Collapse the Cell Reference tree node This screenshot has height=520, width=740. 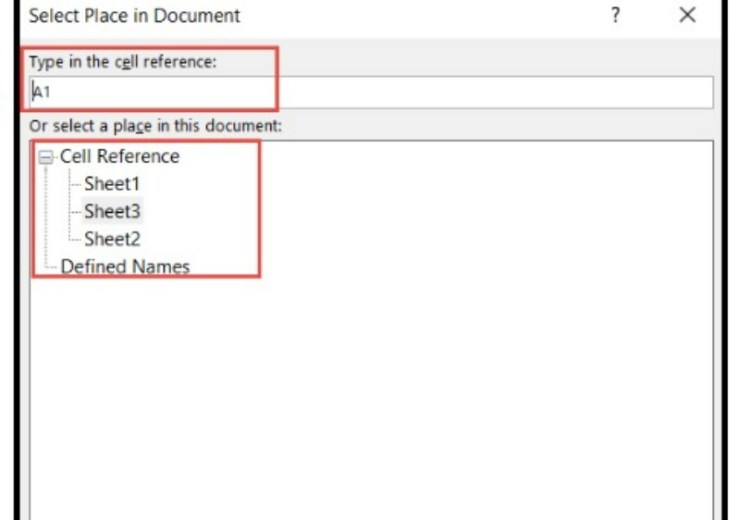pos(45,157)
